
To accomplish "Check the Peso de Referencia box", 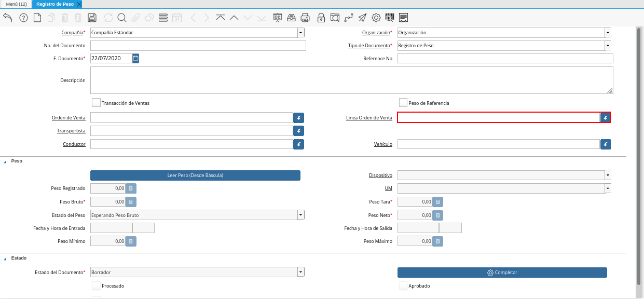I will coord(403,103).
